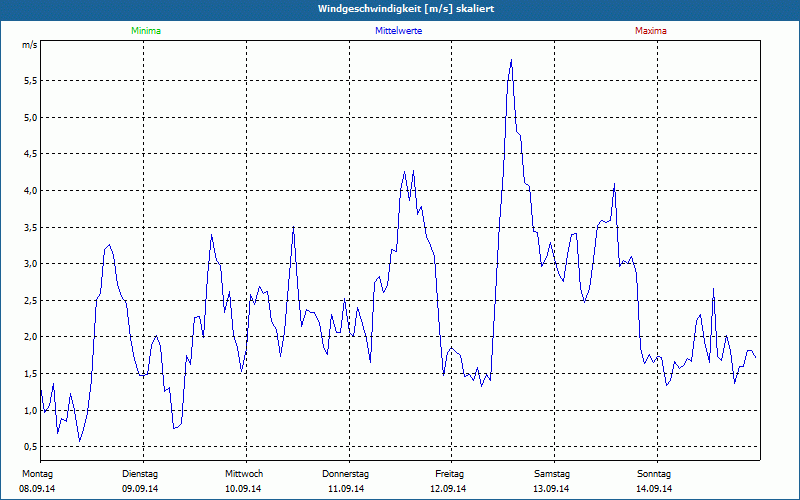
Task: Click the date 14.09.14
Action: click(x=654, y=489)
